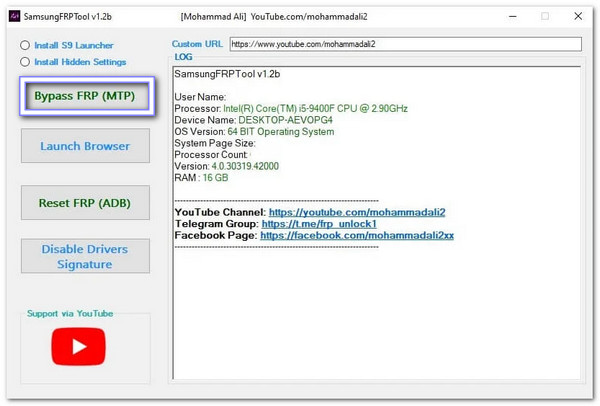Click the SamsungFRPTool app icon in title bar

pyautogui.click(x=15, y=16)
